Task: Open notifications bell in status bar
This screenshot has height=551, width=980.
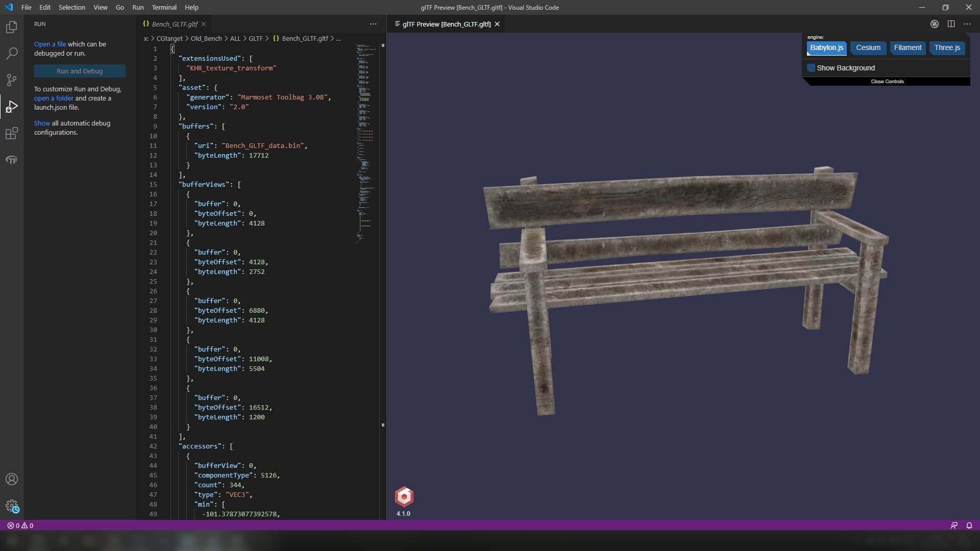Action: tap(969, 525)
